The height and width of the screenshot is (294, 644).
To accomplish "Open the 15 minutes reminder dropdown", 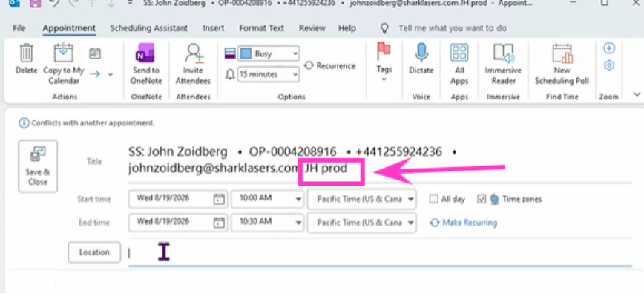I will pyautogui.click(x=269, y=74).
